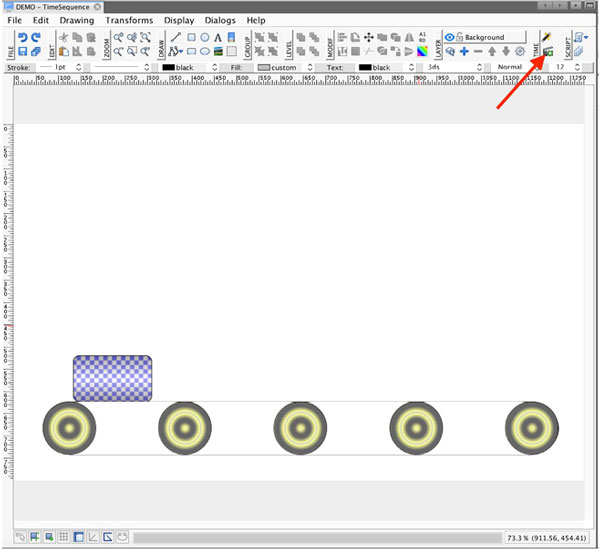The image size is (600, 549).
Task: Click the Move layer down arrow
Action: pyautogui.click(x=506, y=51)
